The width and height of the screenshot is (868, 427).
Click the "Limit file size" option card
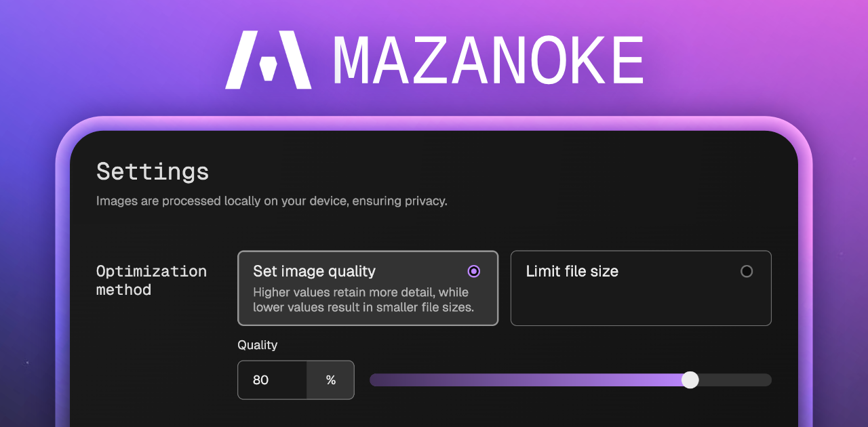coord(640,288)
